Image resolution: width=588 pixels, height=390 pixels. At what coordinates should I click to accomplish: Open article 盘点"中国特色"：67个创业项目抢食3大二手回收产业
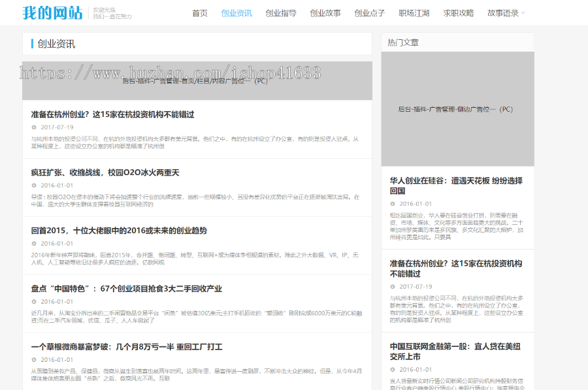pyautogui.click(x=126, y=289)
